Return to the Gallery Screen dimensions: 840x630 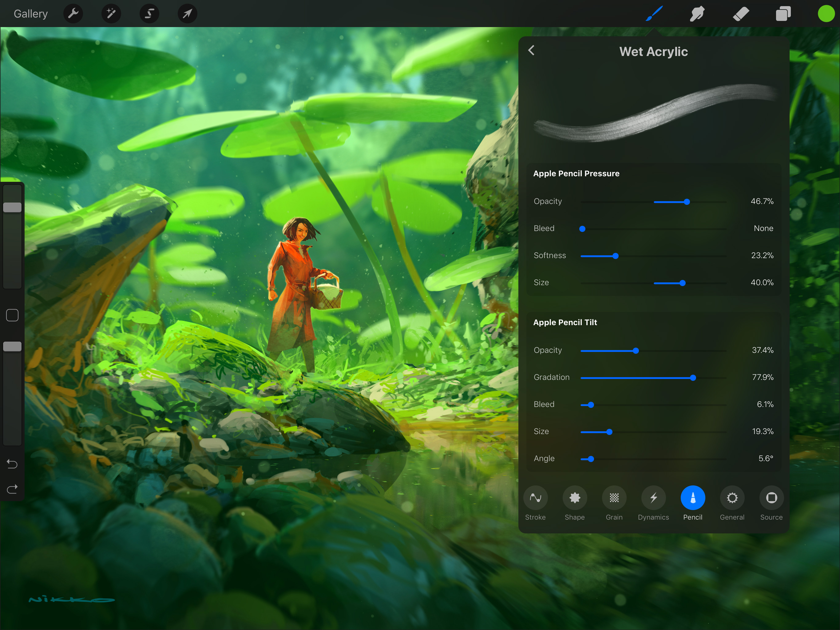pyautogui.click(x=30, y=13)
